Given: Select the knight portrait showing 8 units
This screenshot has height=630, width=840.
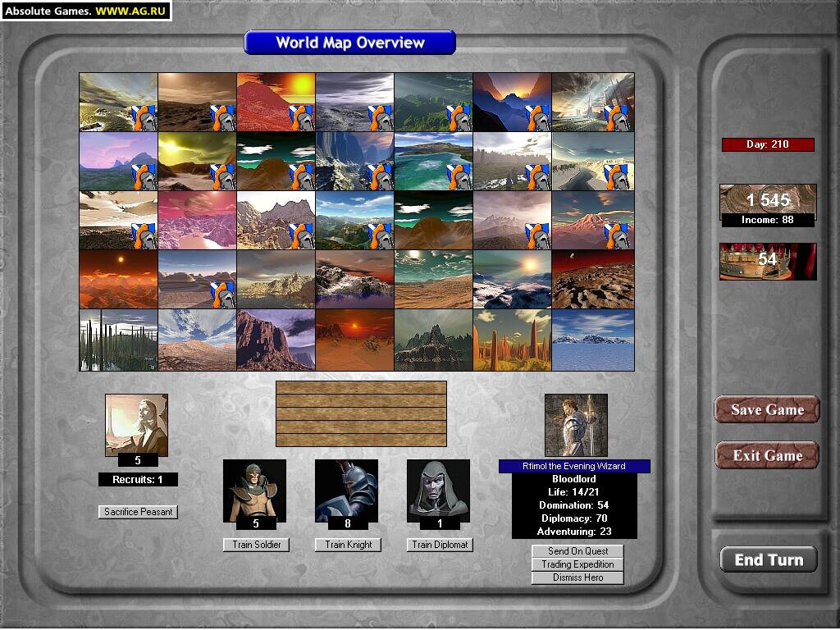Looking at the screenshot, I should (x=348, y=491).
